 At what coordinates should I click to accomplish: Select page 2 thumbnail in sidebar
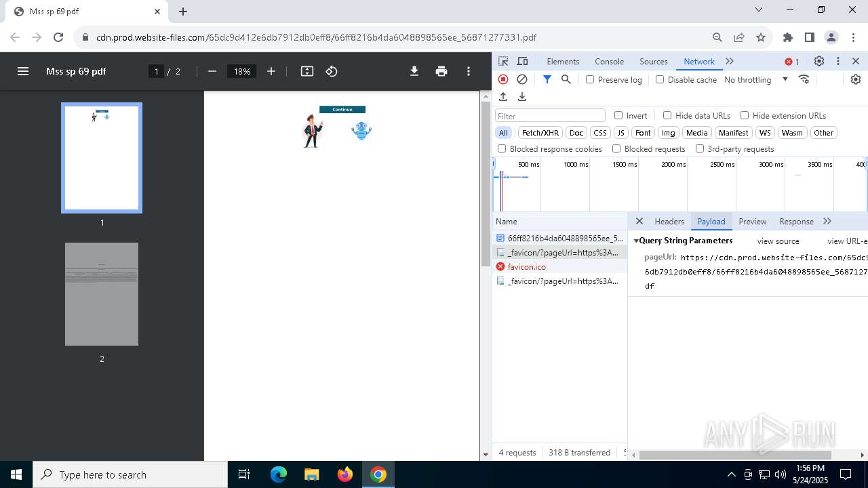tap(102, 294)
